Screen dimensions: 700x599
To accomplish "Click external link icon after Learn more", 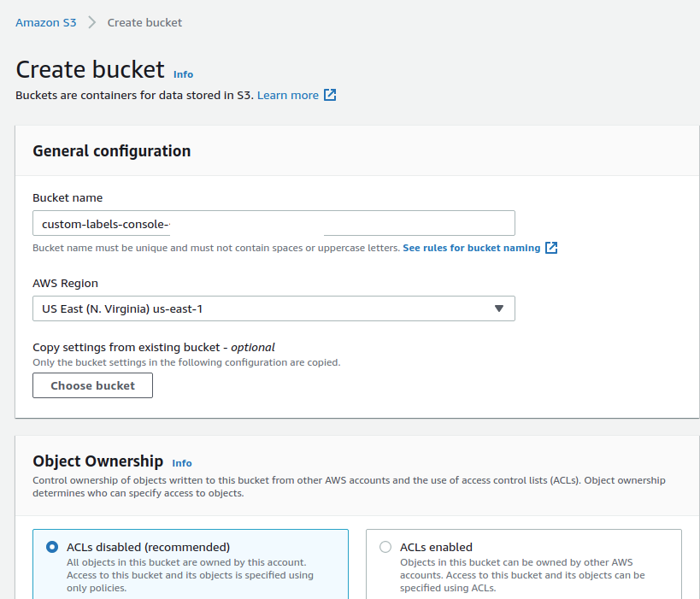I will 330,95.
